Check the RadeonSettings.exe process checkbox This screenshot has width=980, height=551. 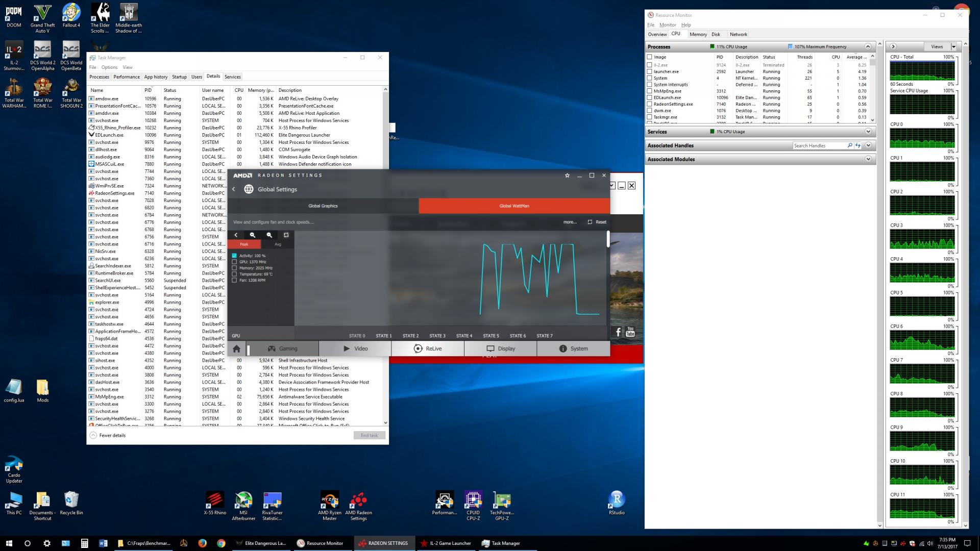[x=649, y=104]
